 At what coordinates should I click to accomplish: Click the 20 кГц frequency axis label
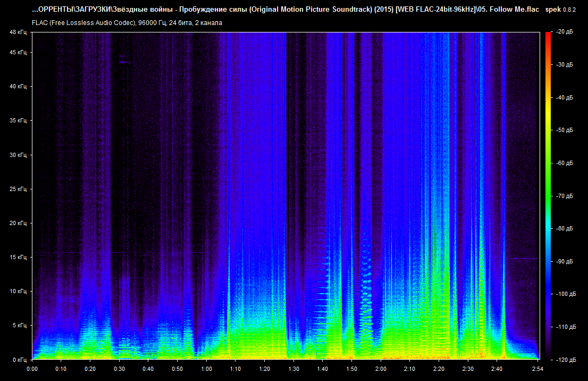pos(17,223)
